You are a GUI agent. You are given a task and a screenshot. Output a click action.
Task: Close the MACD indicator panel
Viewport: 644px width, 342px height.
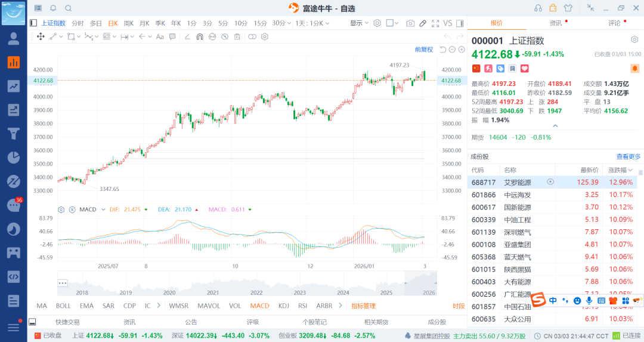tap(72, 209)
